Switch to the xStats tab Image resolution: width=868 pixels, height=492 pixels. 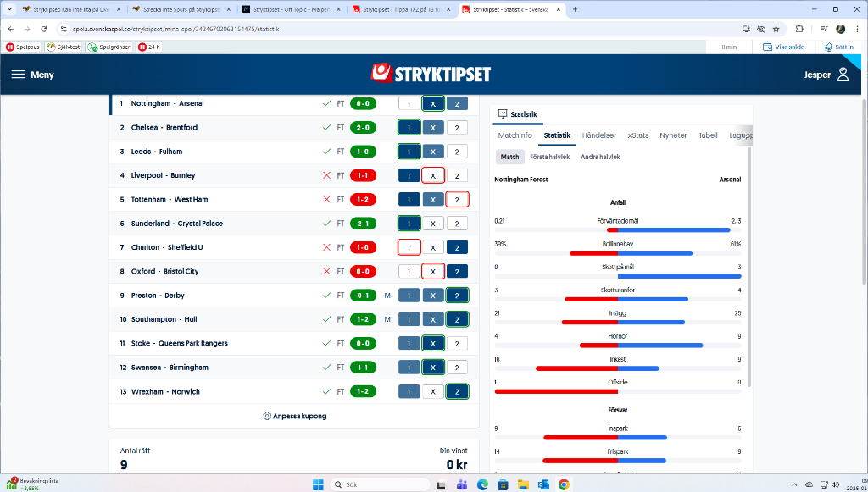click(637, 135)
